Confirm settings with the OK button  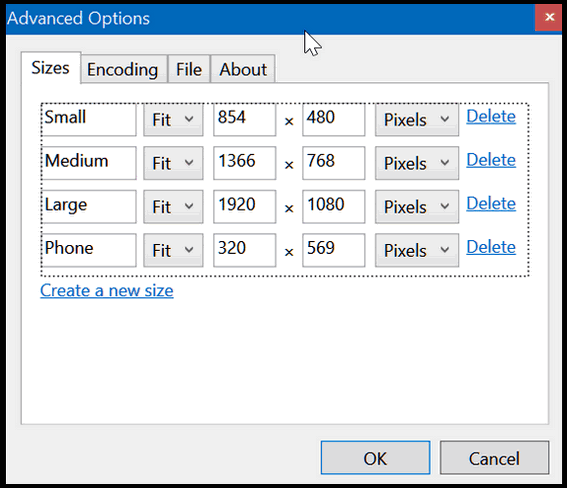click(375, 458)
